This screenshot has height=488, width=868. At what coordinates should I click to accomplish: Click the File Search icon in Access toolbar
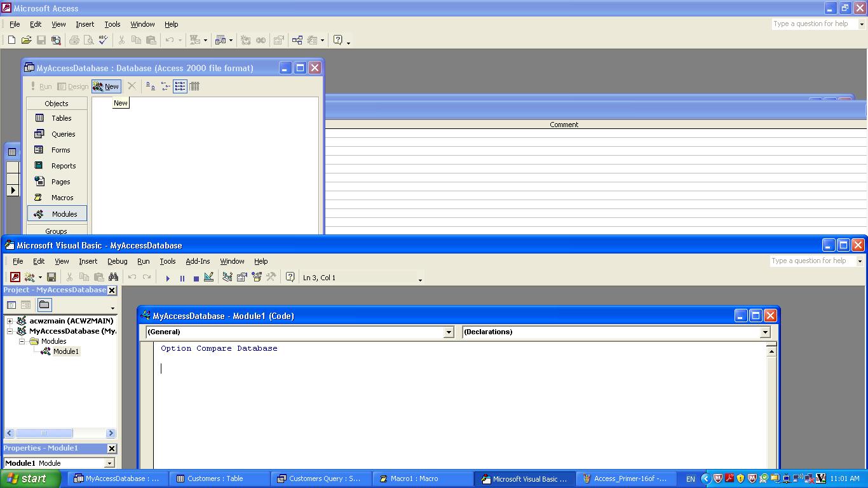click(56, 40)
